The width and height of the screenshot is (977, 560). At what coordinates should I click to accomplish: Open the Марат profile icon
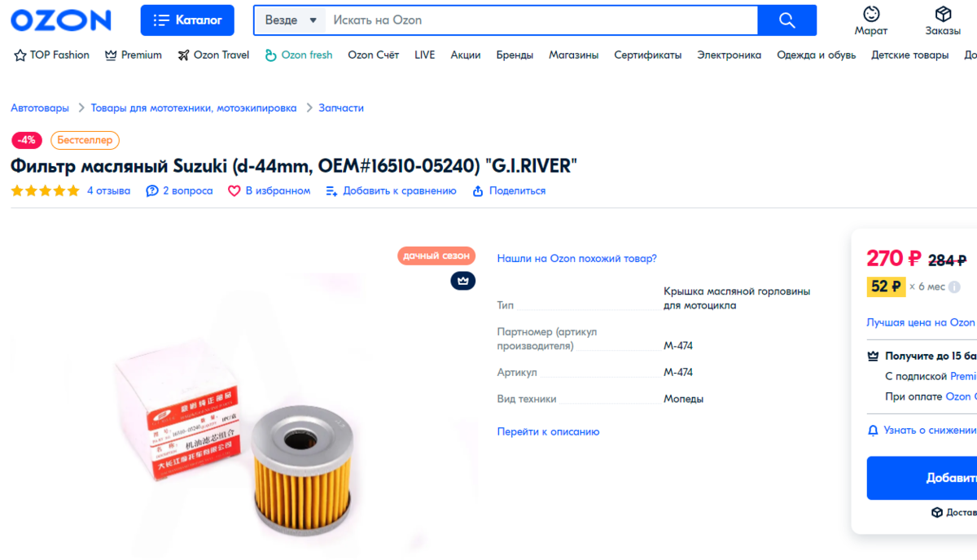pos(871,14)
